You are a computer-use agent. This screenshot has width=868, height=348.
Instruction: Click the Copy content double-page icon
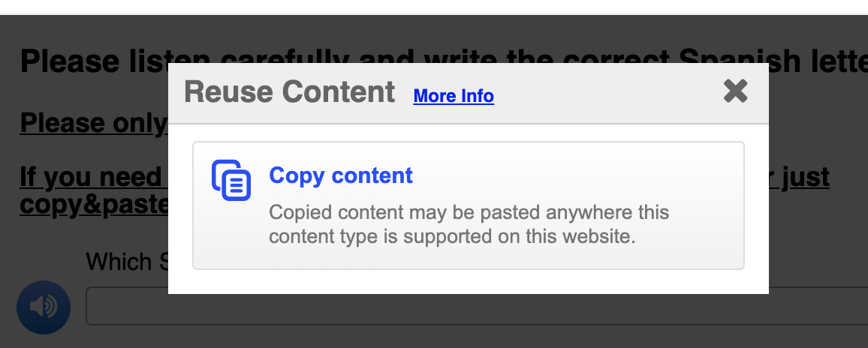click(231, 180)
